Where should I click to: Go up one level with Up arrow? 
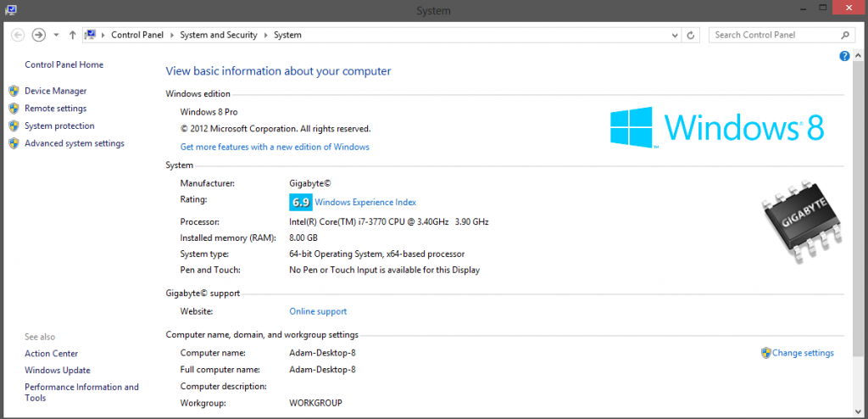coord(72,35)
